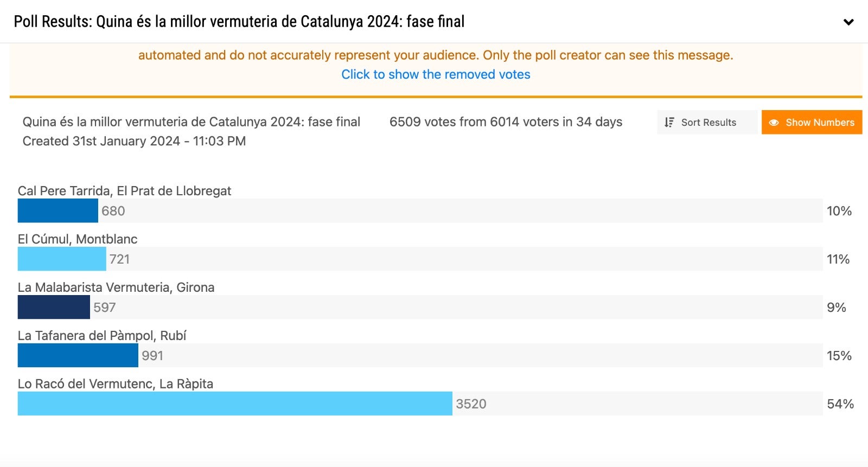Click La Malabarista navy result bar
The width and height of the screenshot is (868, 467).
[x=54, y=307]
